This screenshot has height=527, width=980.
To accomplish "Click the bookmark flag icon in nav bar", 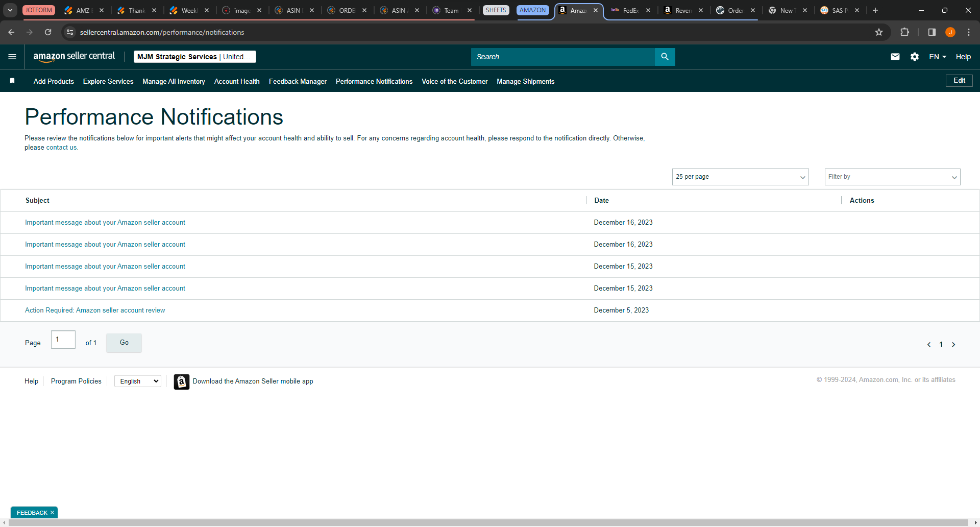I will pyautogui.click(x=12, y=81).
